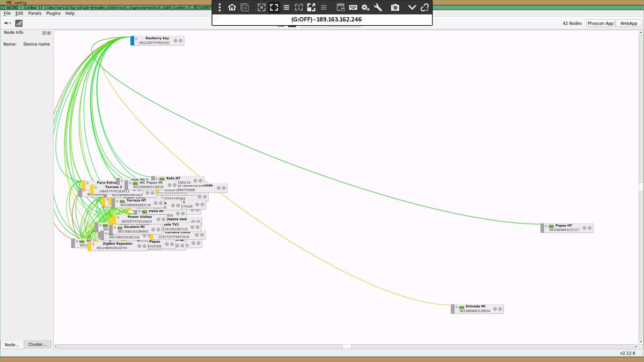
Task: Open the hamburger menu on remote toolbar
Action: pos(287,8)
